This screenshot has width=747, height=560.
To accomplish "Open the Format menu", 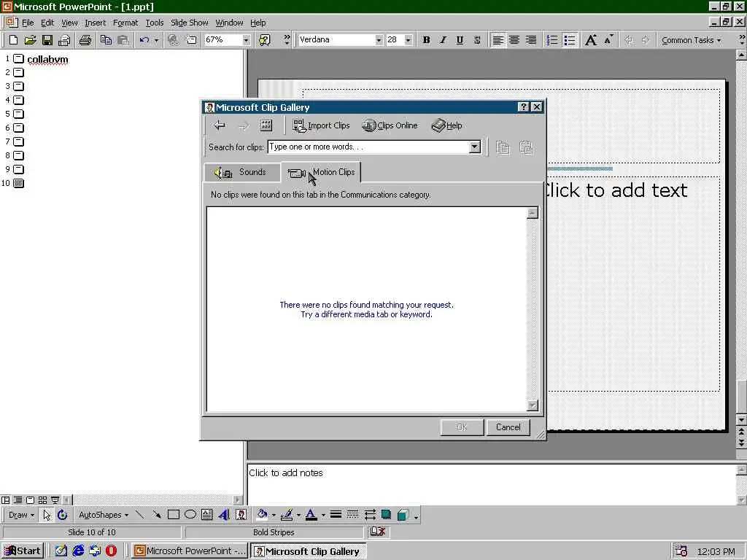I will pos(125,23).
